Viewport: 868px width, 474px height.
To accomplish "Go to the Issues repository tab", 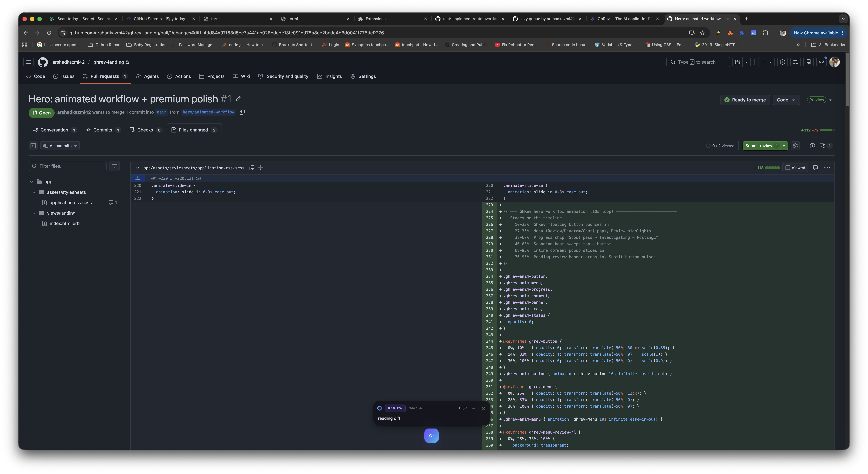I will pos(64,76).
